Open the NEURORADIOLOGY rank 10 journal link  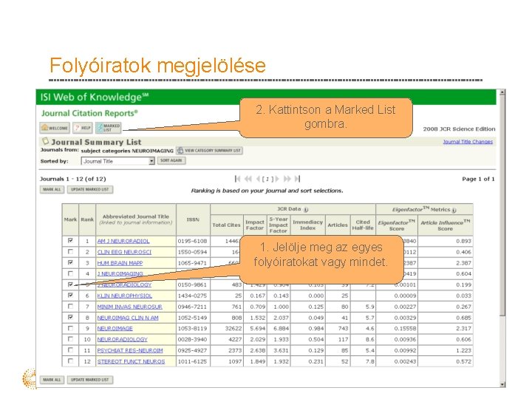122,339
